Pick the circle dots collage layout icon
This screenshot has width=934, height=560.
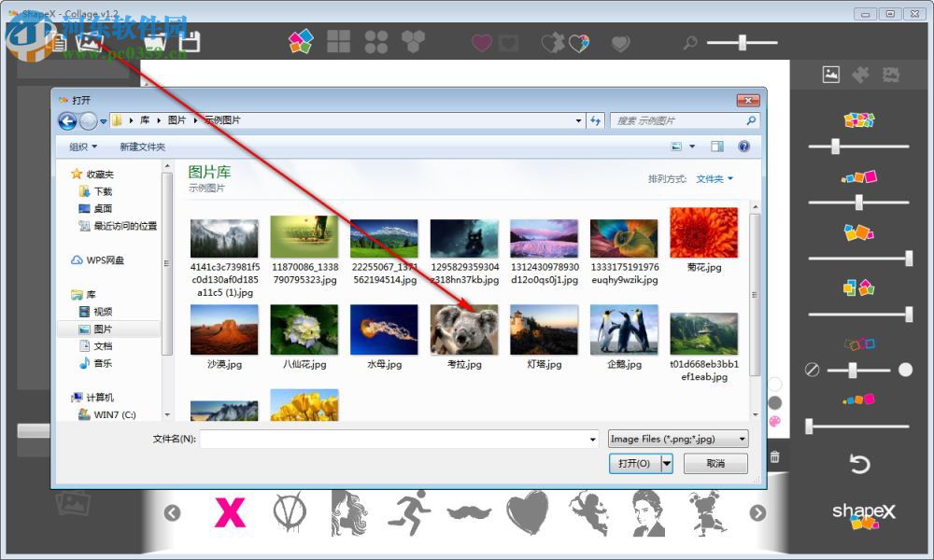[x=376, y=42]
